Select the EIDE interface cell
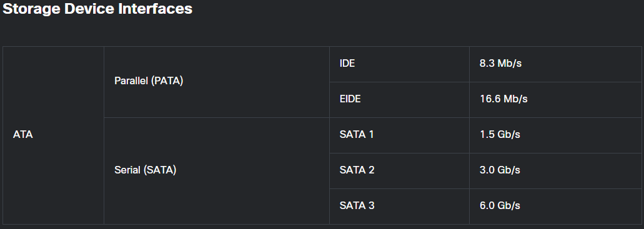The image size is (644, 229). [399, 100]
